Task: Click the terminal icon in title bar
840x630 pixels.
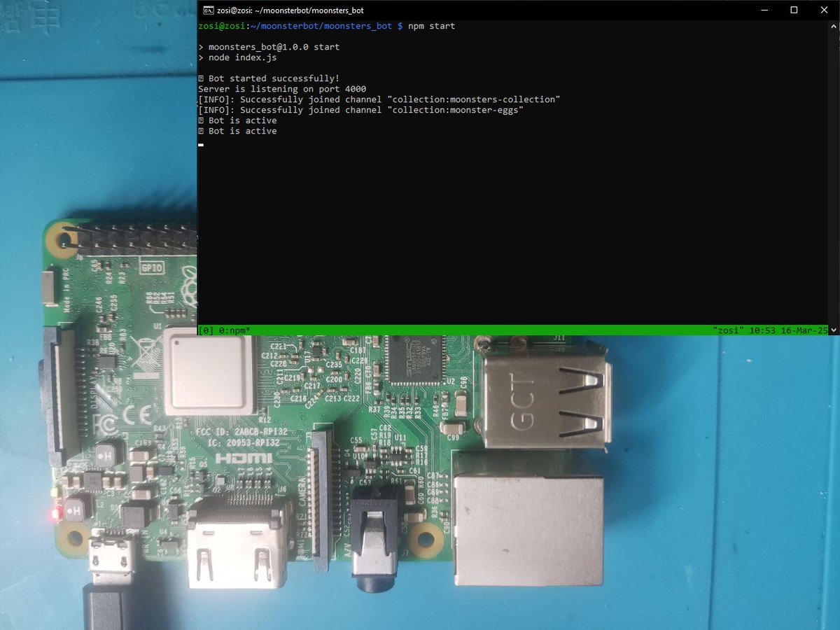Action: tap(208, 10)
